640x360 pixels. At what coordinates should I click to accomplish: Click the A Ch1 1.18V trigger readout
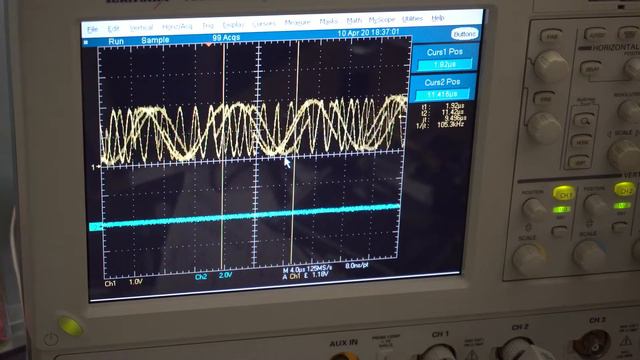tap(305, 276)
